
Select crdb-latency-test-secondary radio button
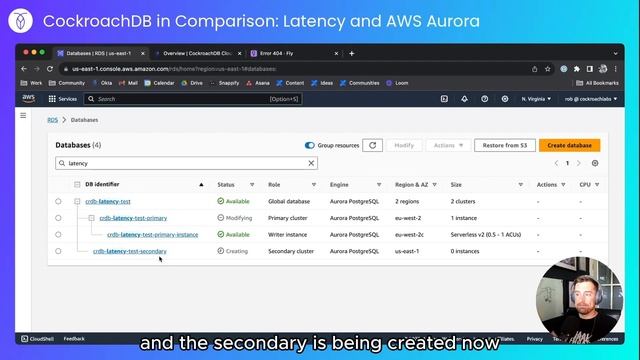pyautogui.click(x=58, y=251)
